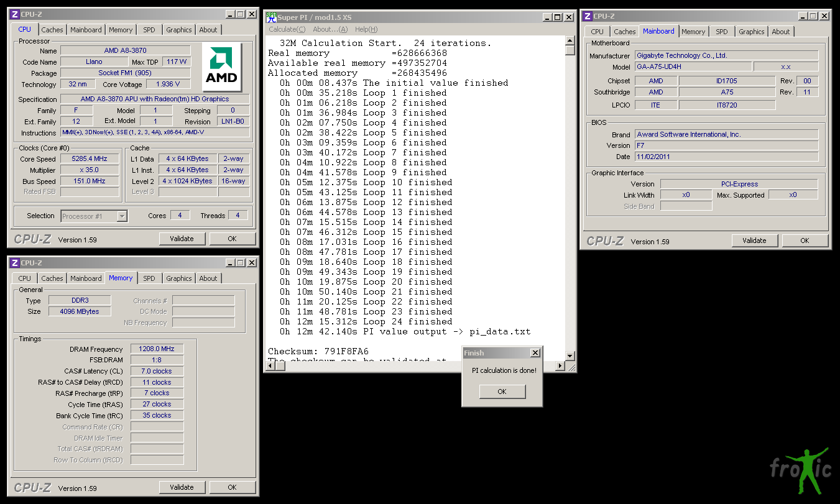Click the BIOS Version value F7

727,146
